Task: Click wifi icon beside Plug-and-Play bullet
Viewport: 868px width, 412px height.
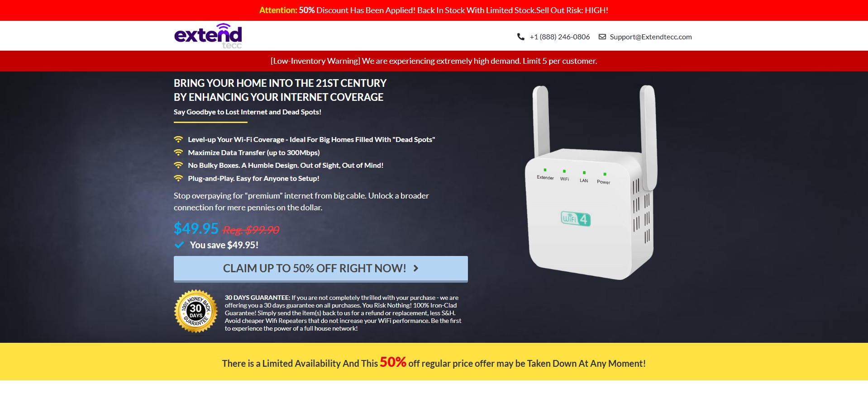Action: click(178, 178)
